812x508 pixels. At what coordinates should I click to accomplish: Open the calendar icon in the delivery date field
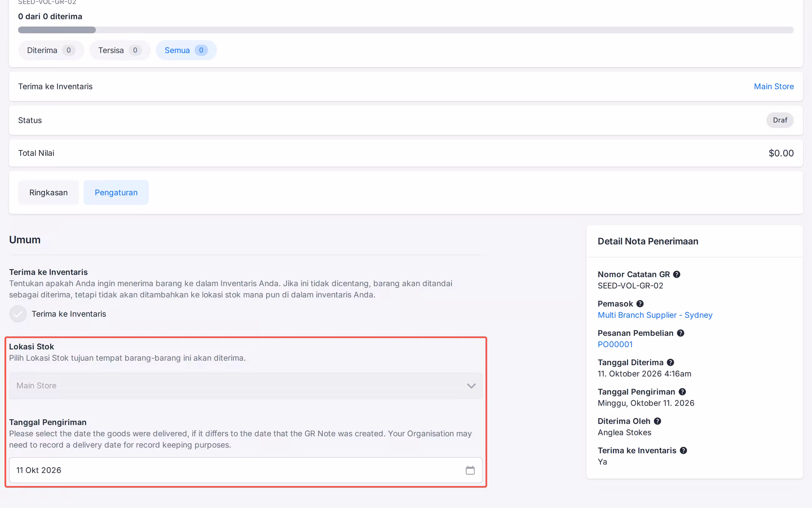470,470
